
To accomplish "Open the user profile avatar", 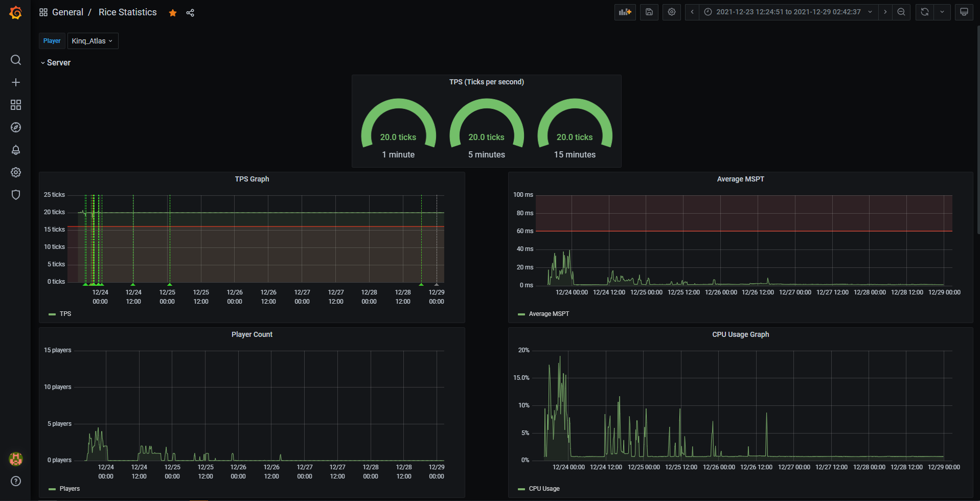I will click(x=16, y=459).
